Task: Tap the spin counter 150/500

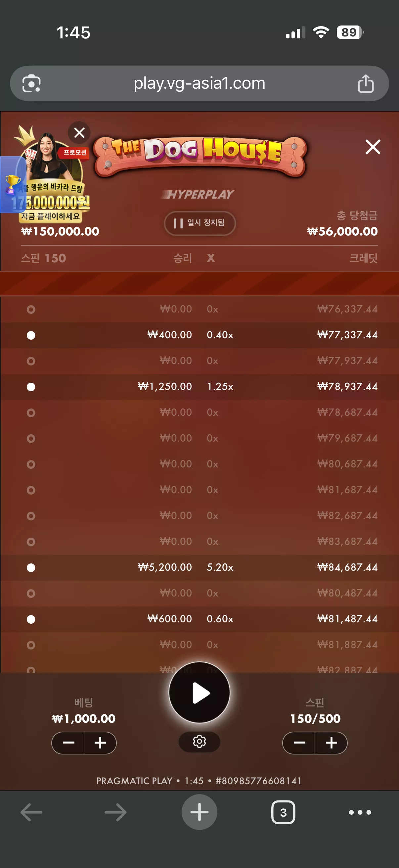Action: tap(315, 718)
